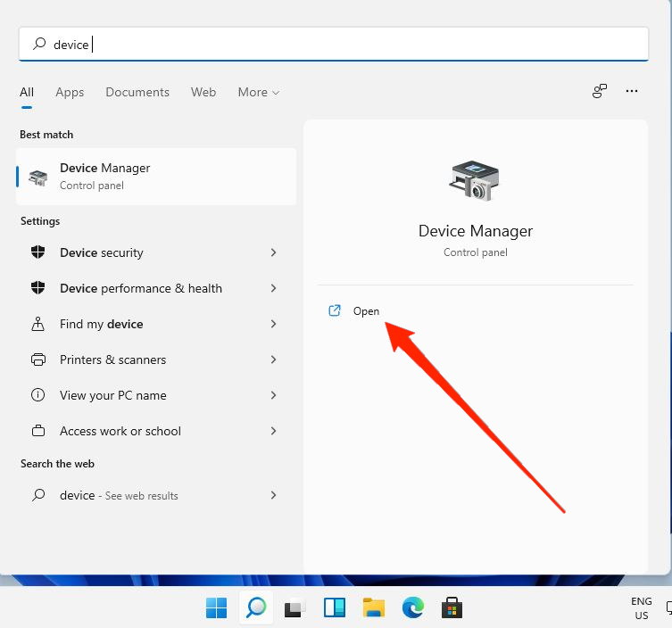Switch to the Documents tab
The image size is (672, 628).
click(x=137, y=93)
